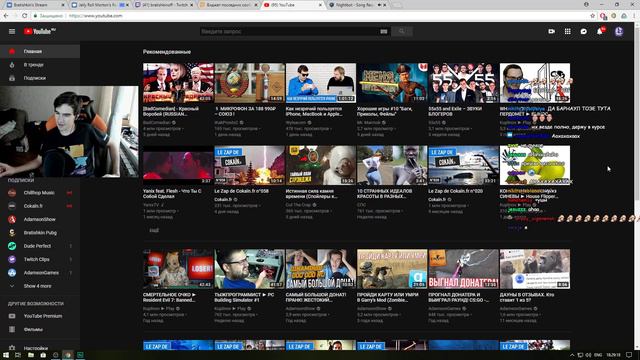The image size is (640, 360).
Task: Open the BadComedian video title link
Action: [x=171, y=111]
